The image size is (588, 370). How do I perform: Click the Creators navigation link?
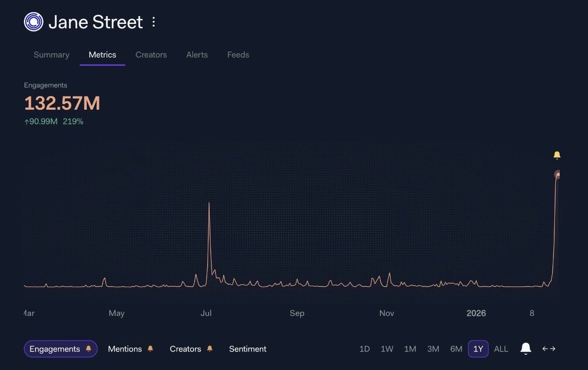click(x=151, y=55)
